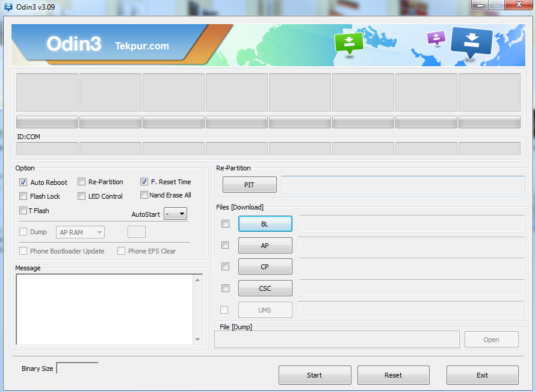Click the CP file button
This screenshot has width=535, height=392.
click(265, 267)
